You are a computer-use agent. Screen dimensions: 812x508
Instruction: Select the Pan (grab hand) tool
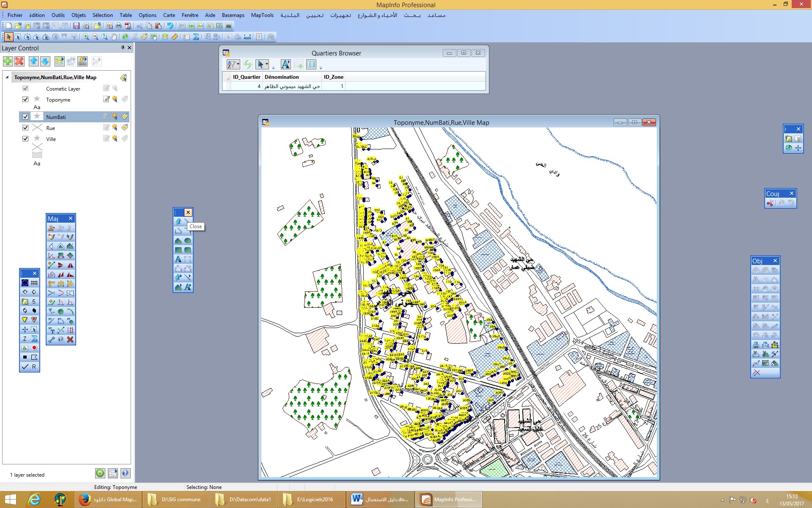[x=114, y=37]
